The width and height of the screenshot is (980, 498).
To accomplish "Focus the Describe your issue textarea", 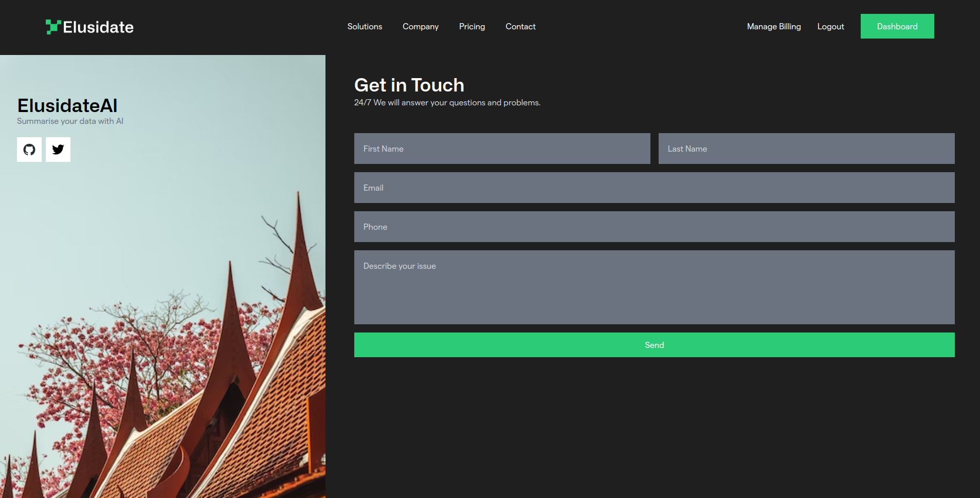I will [x=655, y=287].
